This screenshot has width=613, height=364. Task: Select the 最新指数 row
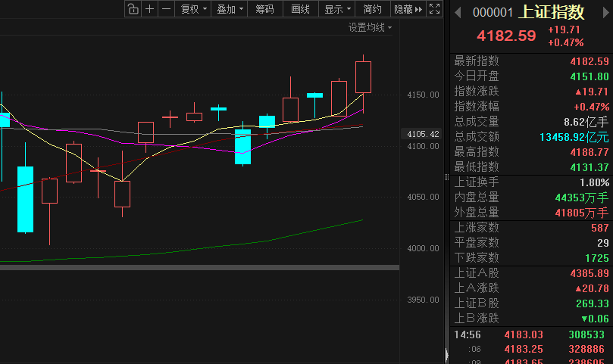coord(531,61)
